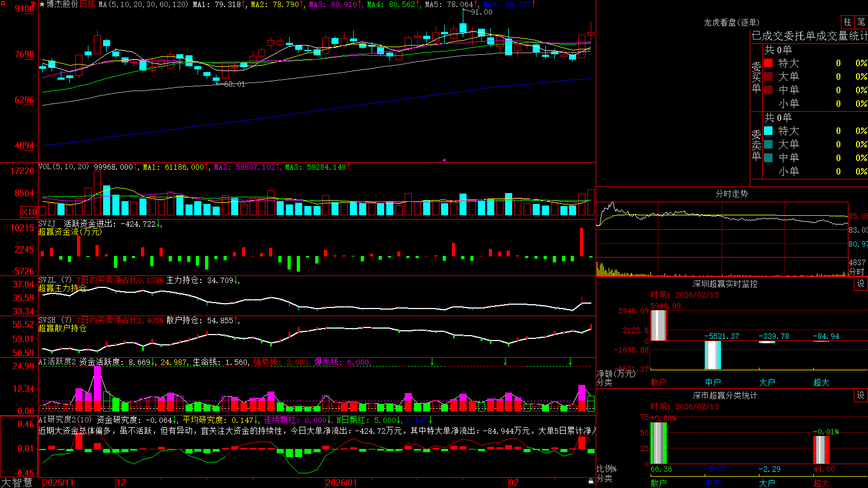Click the SVZJ indicator label

coord(47,223)
